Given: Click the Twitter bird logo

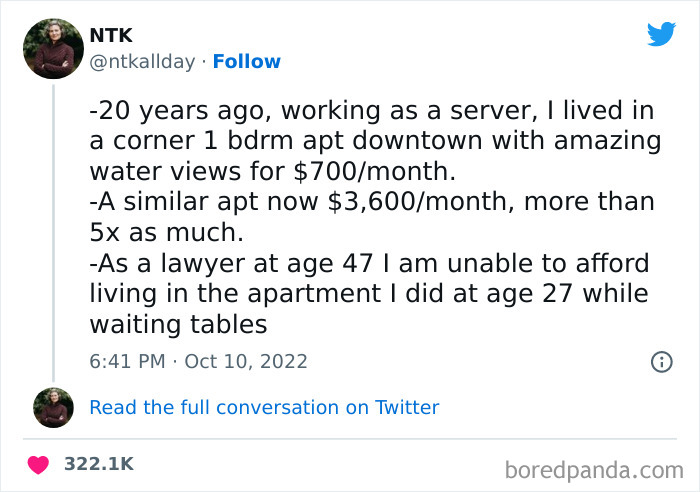Looking at the screenshot, I should [661, 35].
